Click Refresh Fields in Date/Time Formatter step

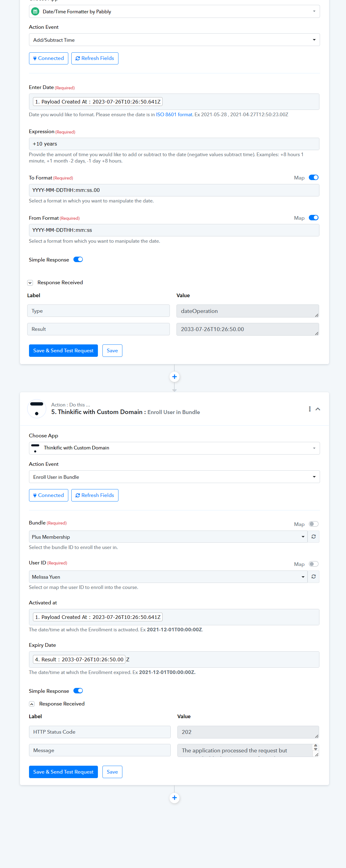click(x=95, y=58)
